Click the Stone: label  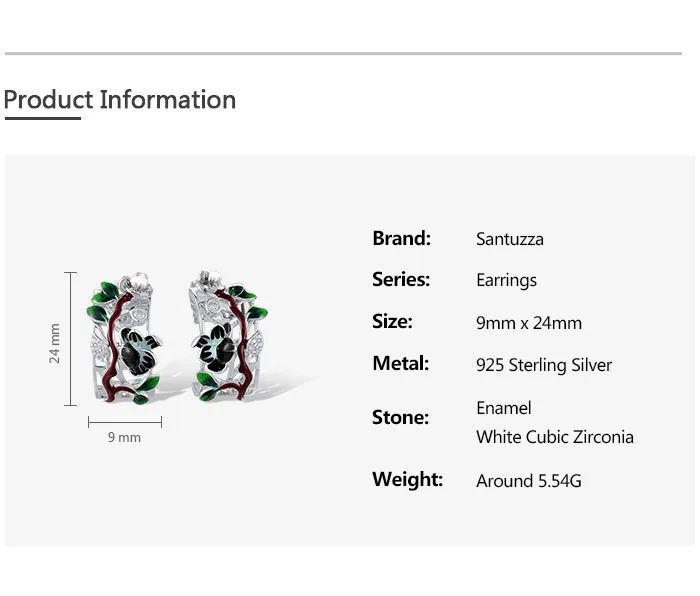coord(400,417)
